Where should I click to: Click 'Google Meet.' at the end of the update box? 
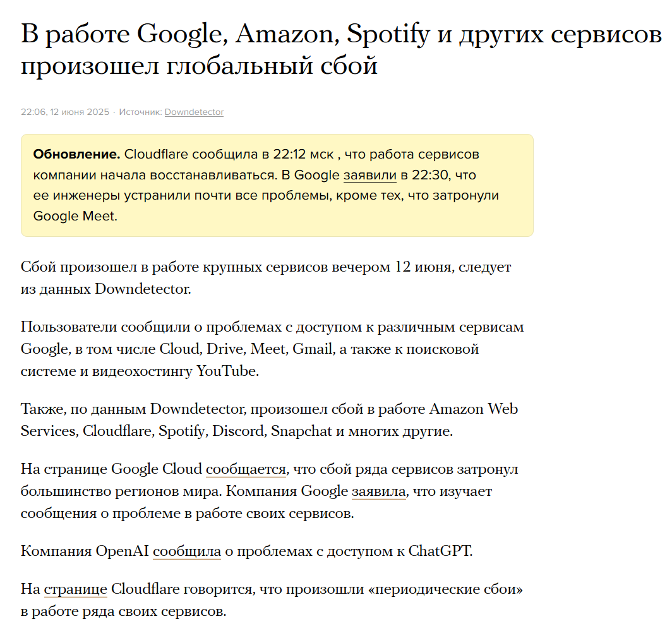(75, 216)
